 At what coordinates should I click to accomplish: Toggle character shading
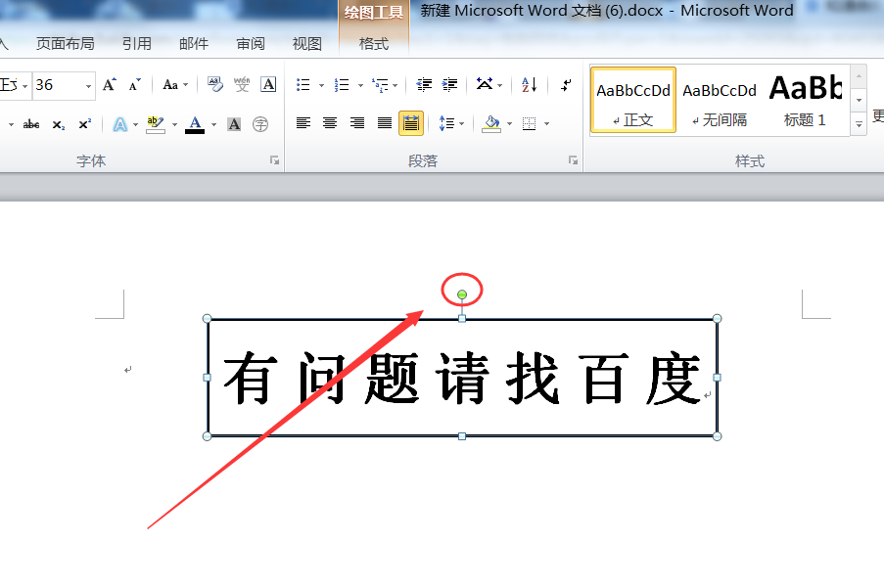(235, 124)
